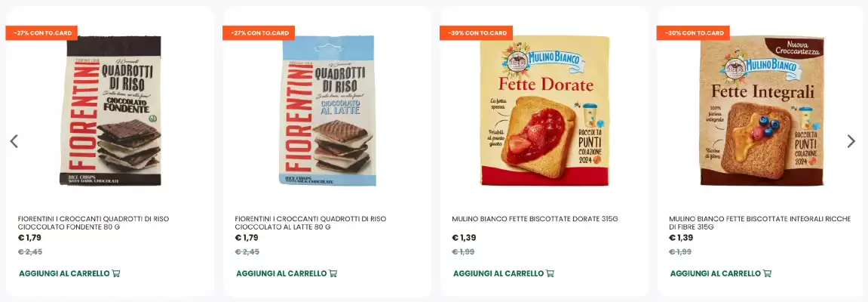Viewport: 868px width, 302px height.
Task: Open Mulino Bianco Fette Dorate product image
Action: (x=544, y=111)
